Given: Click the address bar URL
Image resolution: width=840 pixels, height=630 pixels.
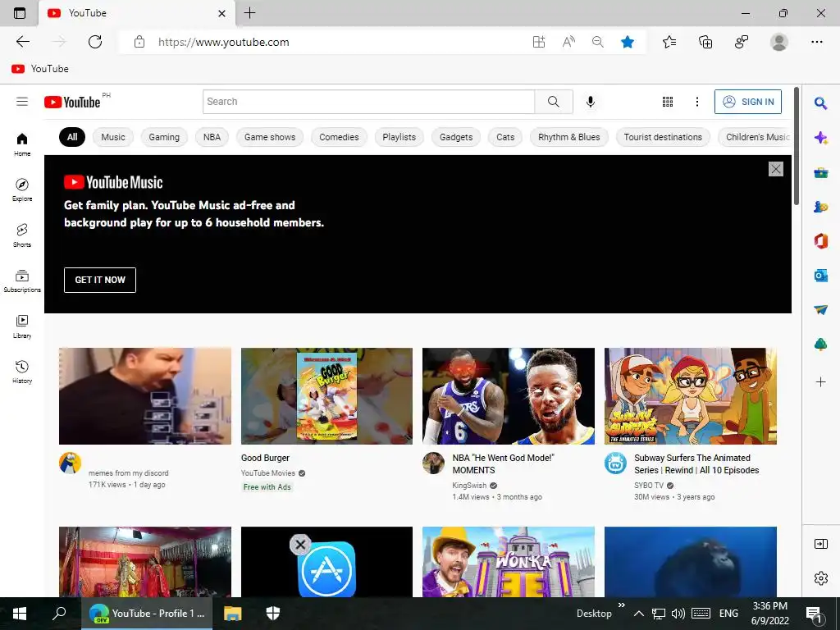Looking at the screenshot, I should (223, 43).
